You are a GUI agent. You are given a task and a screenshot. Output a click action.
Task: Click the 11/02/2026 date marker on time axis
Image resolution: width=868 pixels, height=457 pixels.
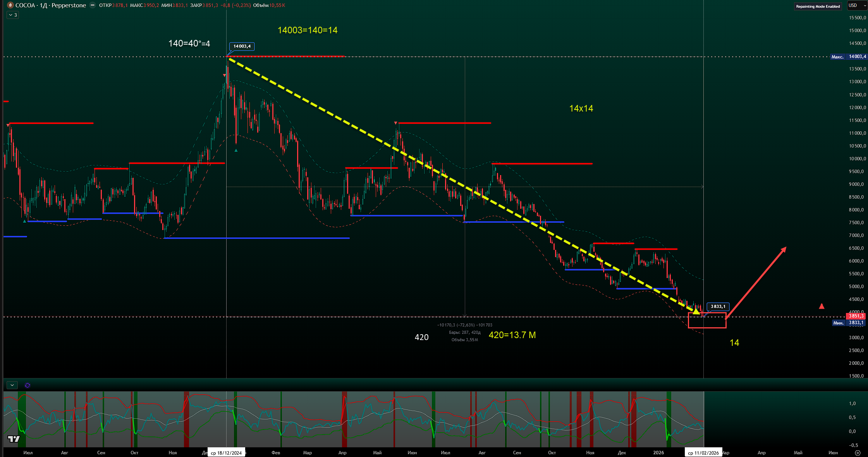pos(703,453)
